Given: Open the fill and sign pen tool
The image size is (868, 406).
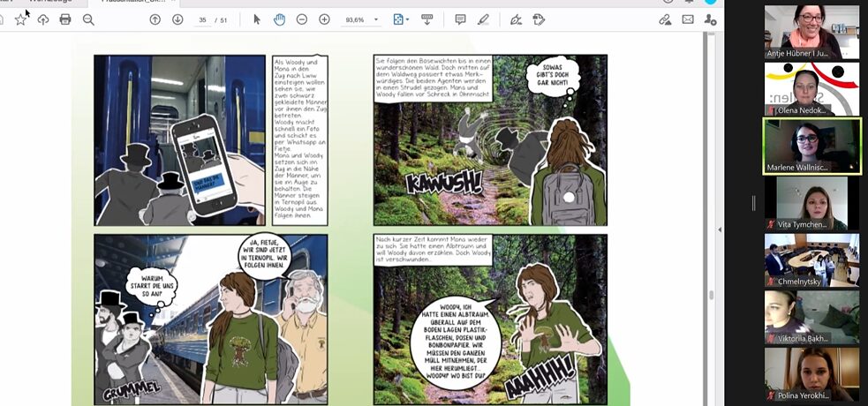Looking at the screenshot, I should coord(516,20).
